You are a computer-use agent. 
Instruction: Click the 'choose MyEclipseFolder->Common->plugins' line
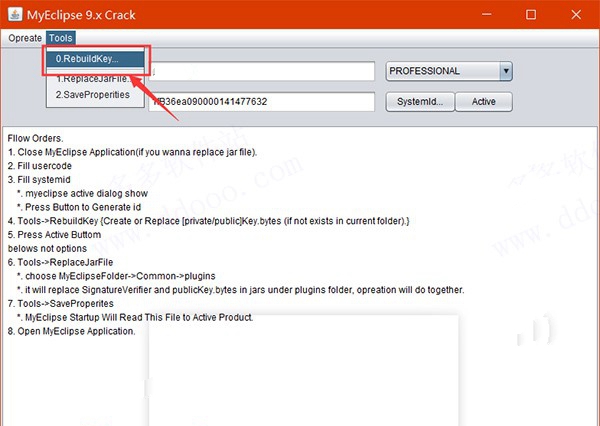[116, 276]
